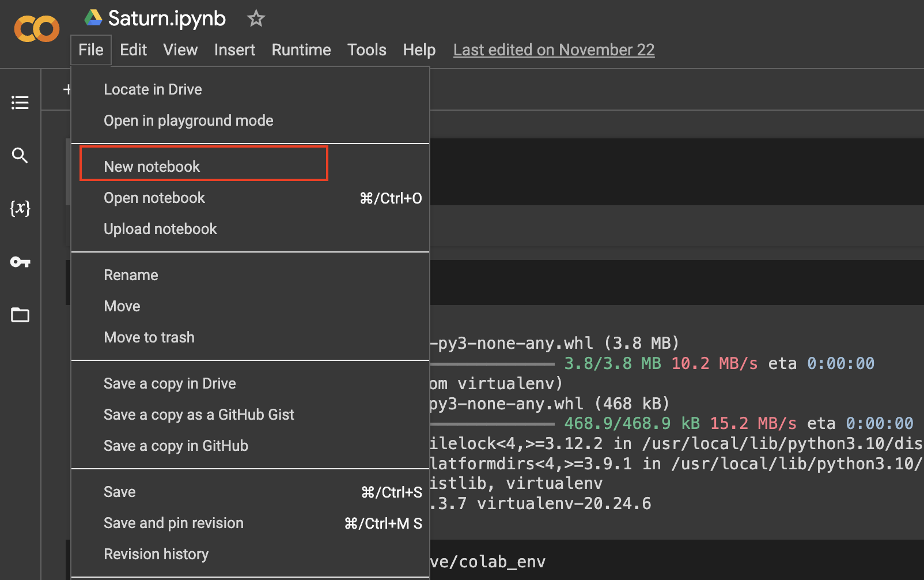The image size is (924, 580).
Task: Choose Upload notebook
Action: tap(251, 229)
